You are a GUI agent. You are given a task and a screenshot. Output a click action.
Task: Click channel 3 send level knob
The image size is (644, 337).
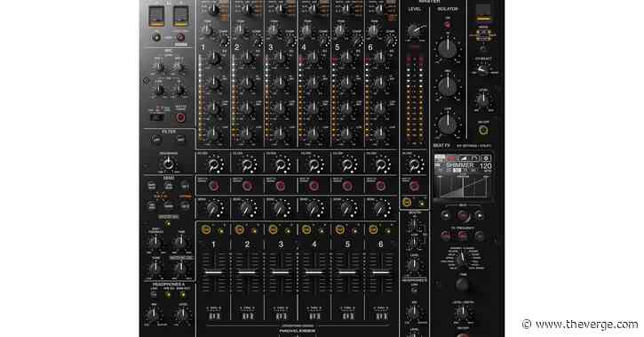(281, 209)
